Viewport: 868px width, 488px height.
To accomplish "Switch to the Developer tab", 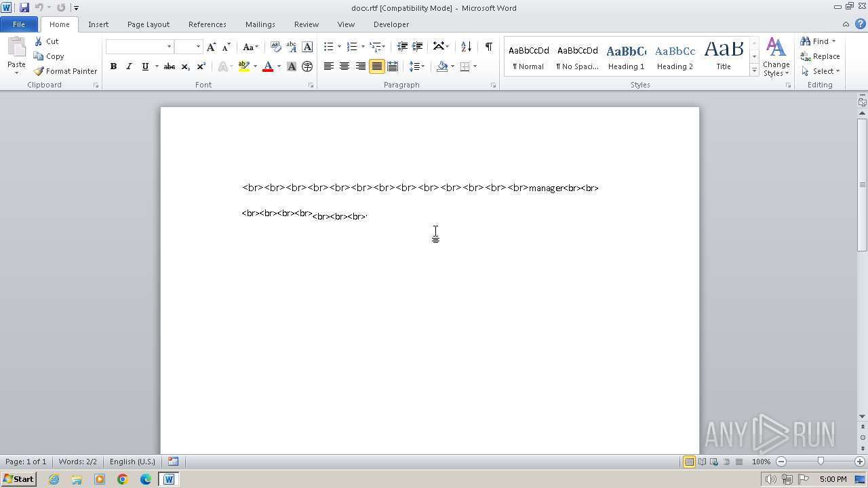I will (x=391, y=24).
